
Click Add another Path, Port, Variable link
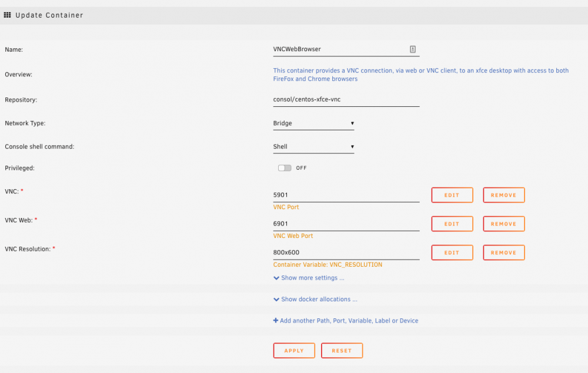(349, 321)
